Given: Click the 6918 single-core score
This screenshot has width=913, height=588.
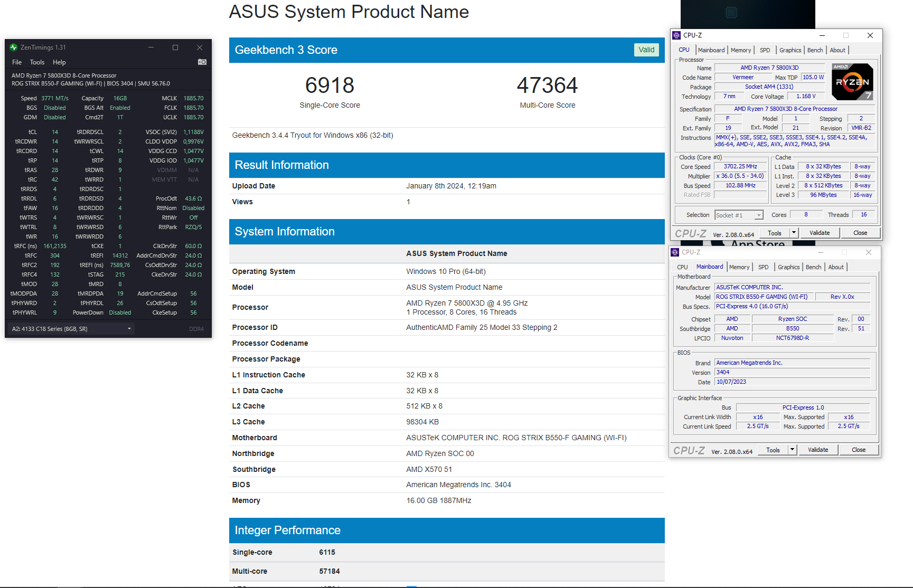Looking at the screenshot, I should (x=330, y=86).
